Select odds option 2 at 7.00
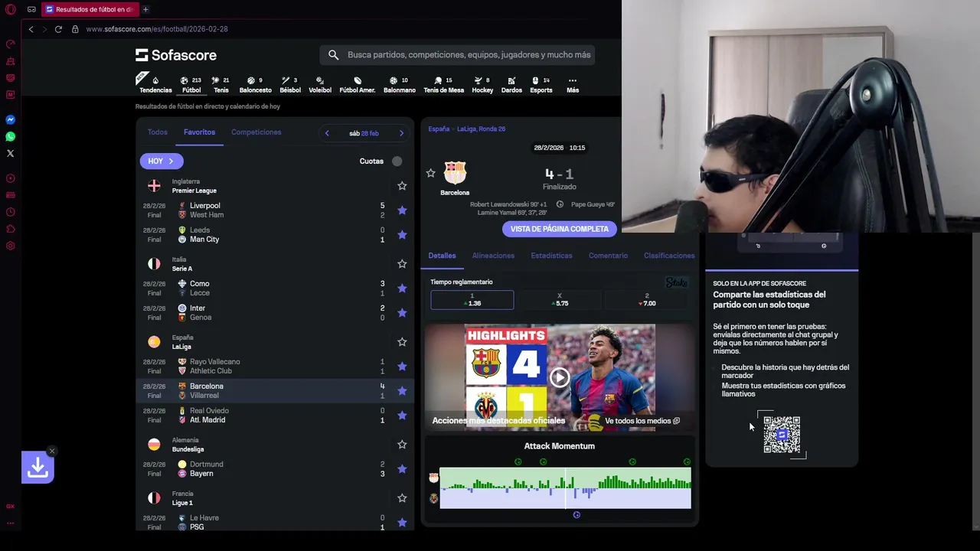The image size is (980, 551). (647, 300)
